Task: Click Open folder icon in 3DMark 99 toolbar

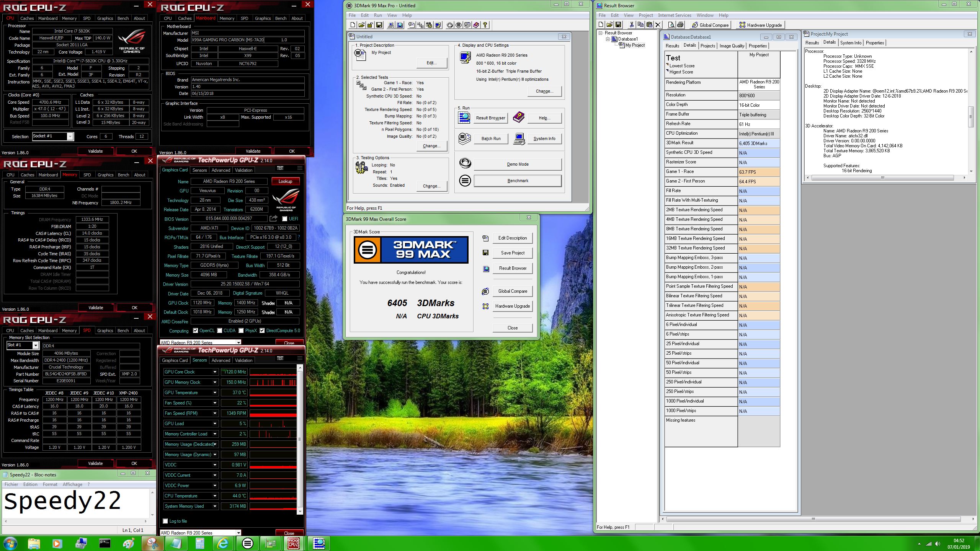Action: coord(361,25)
